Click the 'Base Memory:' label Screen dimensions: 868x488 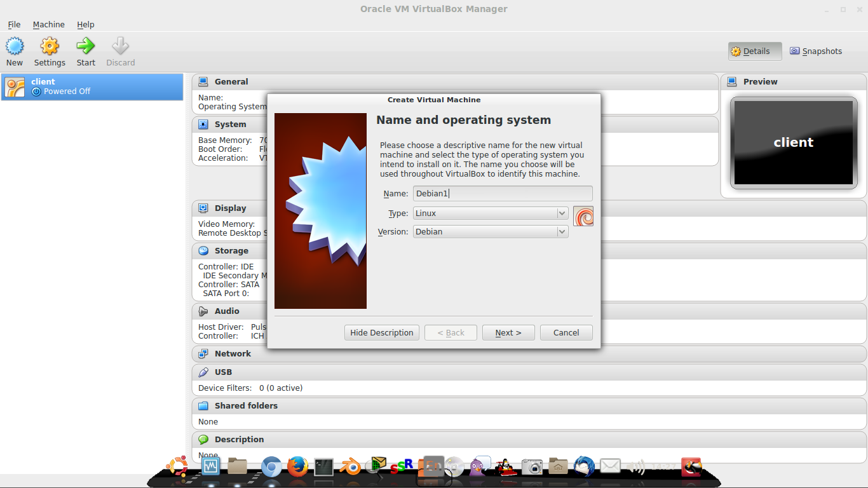[225, 140]
